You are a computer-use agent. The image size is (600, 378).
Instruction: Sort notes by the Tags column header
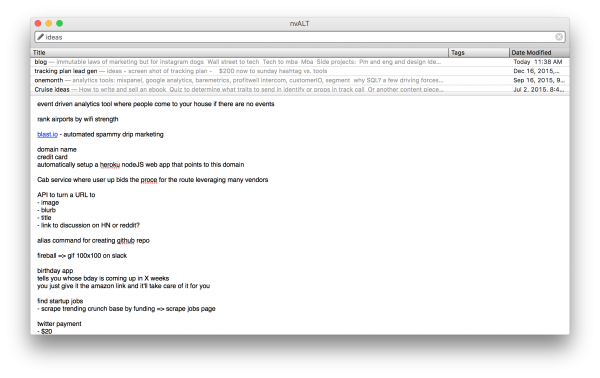(479, 52)
